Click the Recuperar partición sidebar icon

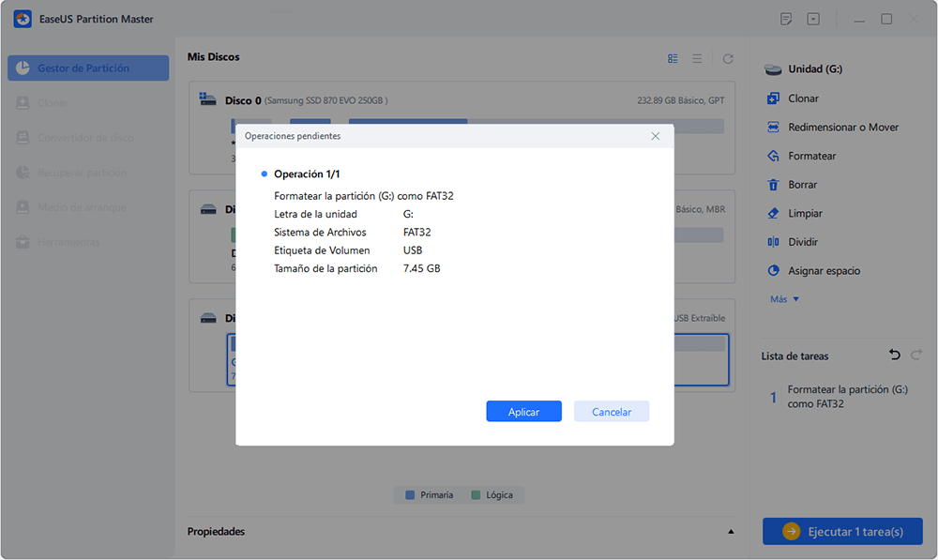click(23, 173)
